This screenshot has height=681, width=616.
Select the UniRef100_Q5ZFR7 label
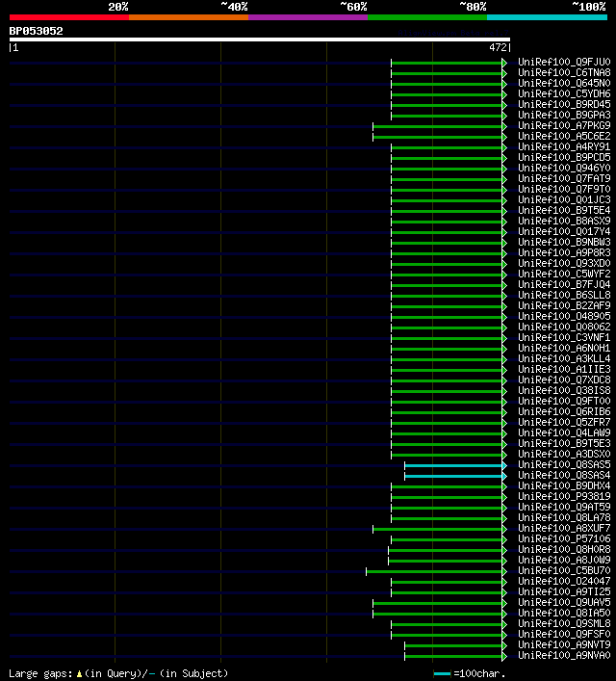click(x=564, y=422)
